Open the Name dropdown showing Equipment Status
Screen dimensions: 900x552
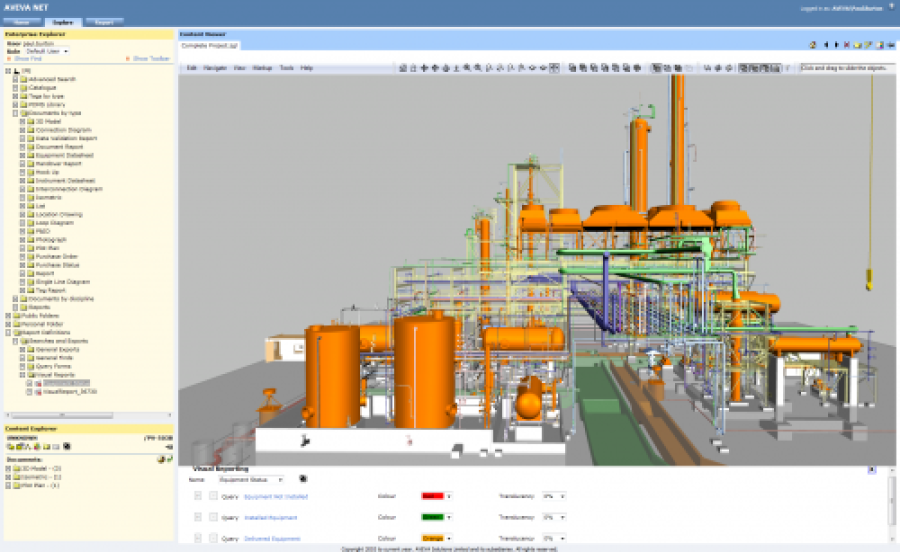[x=251, y=479]
